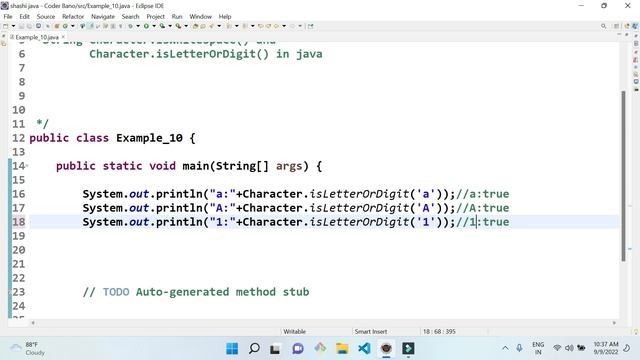Screen dimensions: 640x360
Task: Click the Open Perspective icon
Action: (x=616, y=26)
